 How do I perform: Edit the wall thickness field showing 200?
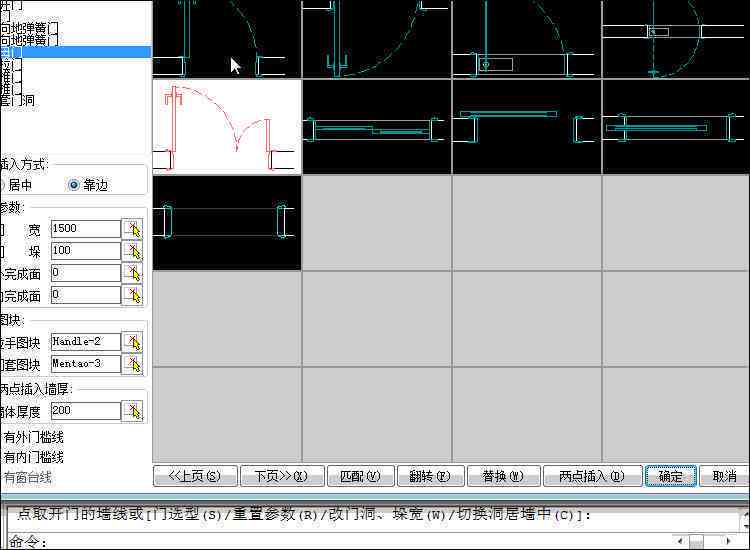pos(86,410)
